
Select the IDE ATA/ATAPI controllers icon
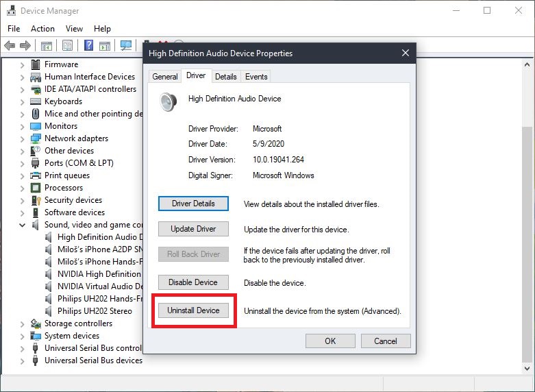point(36,90)
